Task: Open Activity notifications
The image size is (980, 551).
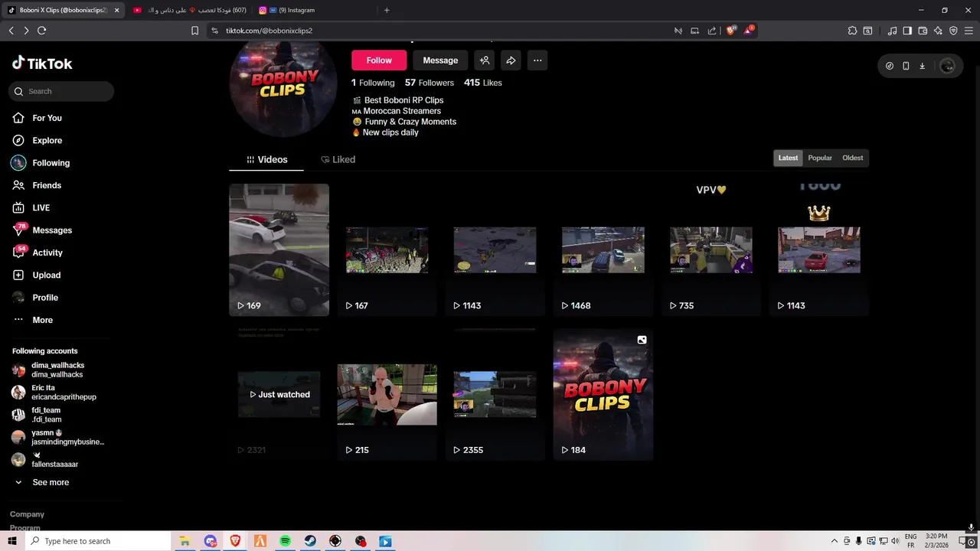Action: [47, 253]
